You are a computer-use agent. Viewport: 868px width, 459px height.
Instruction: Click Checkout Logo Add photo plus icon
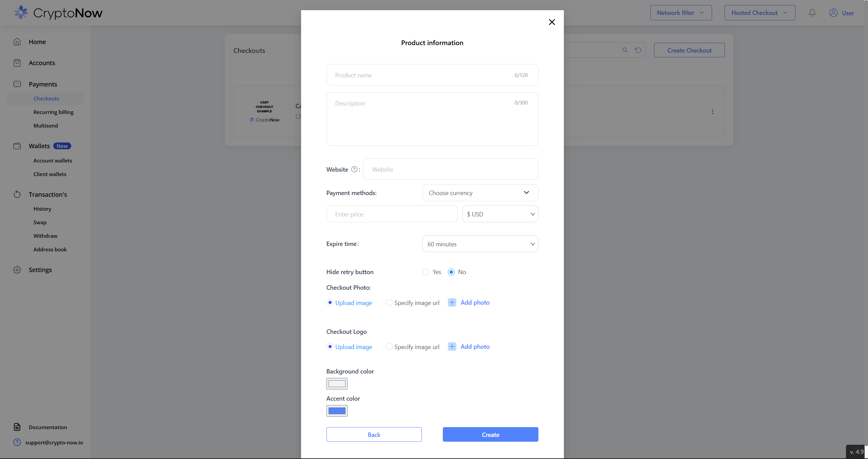(452, 346)
